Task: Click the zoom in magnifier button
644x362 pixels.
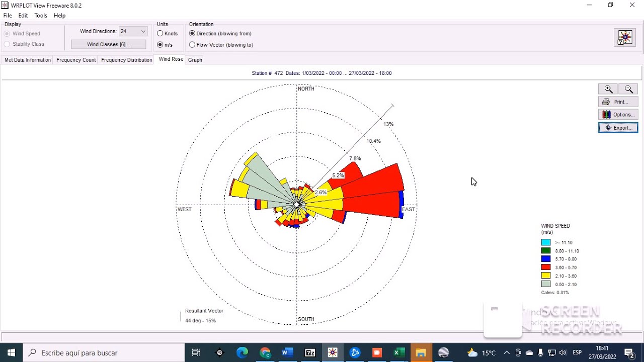Action: [608, 89]
